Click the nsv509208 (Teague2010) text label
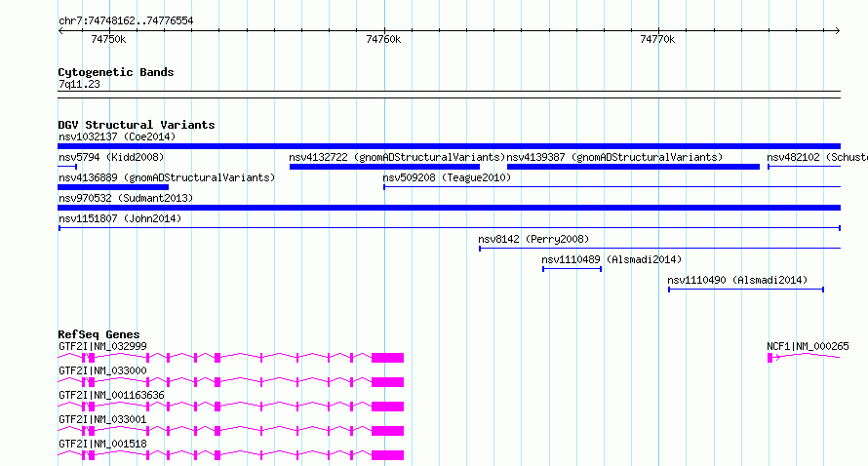Screen dimensions: 868x466 447,177
